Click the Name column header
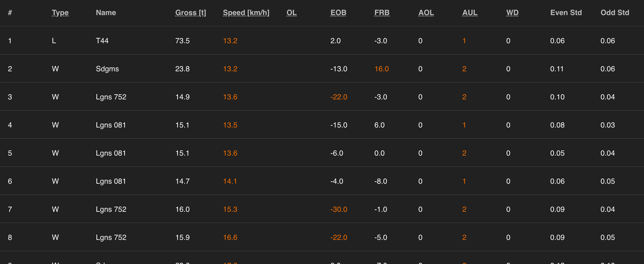This screenshot has height=264, width=644. click(x=106, y=13)
